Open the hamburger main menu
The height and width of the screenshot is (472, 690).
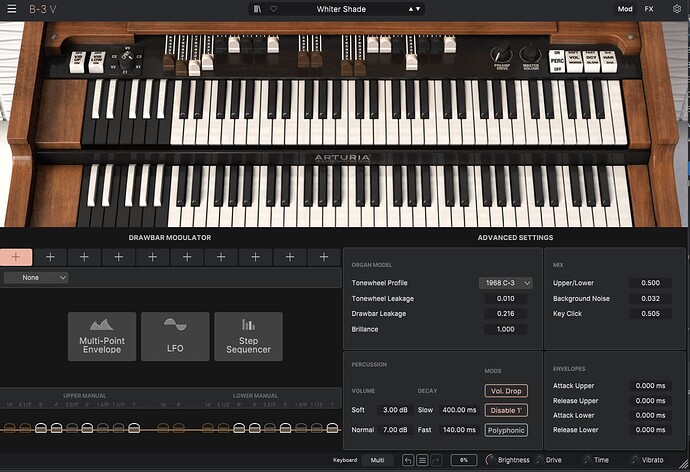pos(12,9)
